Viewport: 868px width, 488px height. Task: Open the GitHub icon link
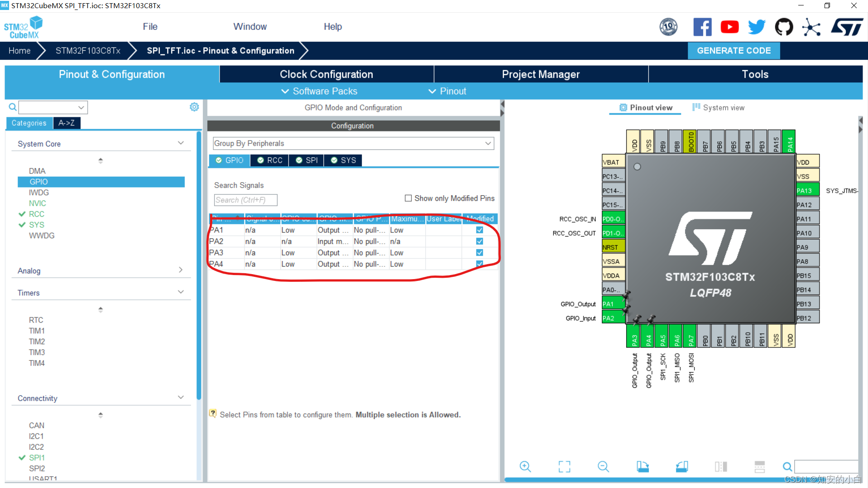click(x=784, y=27)
